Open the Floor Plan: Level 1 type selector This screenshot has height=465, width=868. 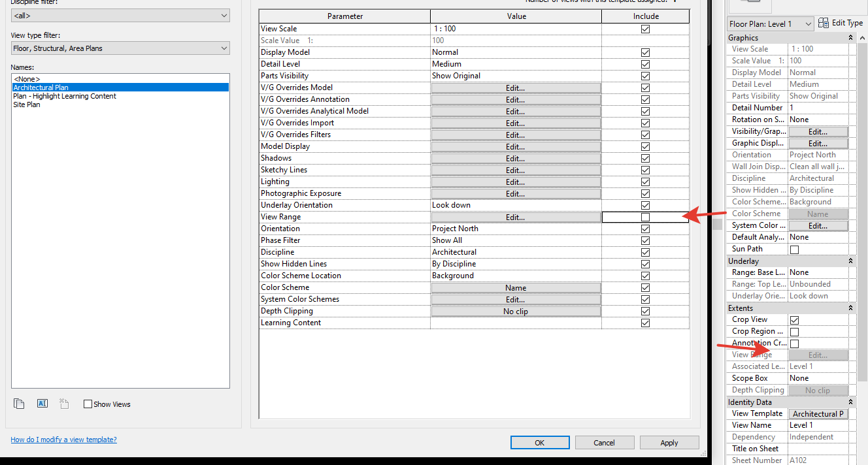[x=770, y=22]
